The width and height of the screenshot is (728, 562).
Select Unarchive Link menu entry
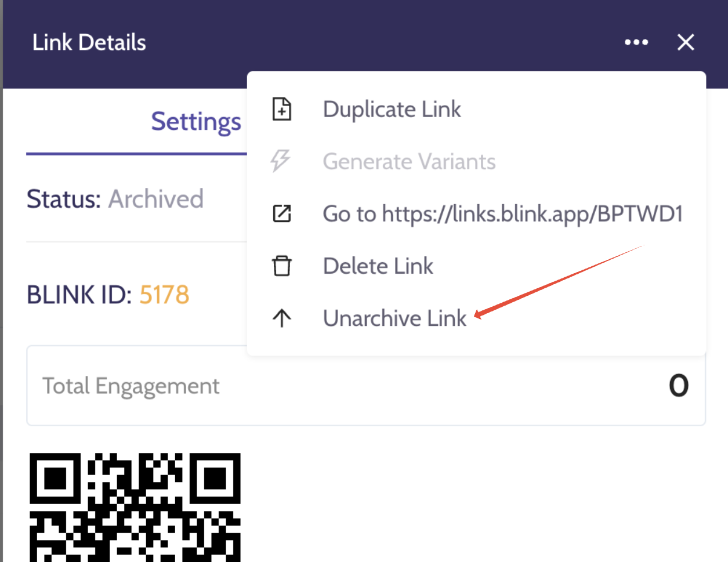tap(394, 318)
